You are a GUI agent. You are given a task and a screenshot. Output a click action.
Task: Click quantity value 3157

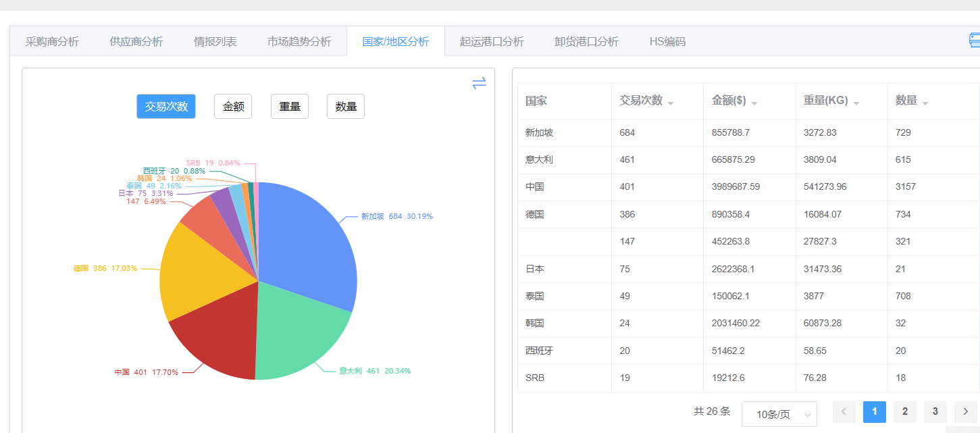tap(906, 187)
